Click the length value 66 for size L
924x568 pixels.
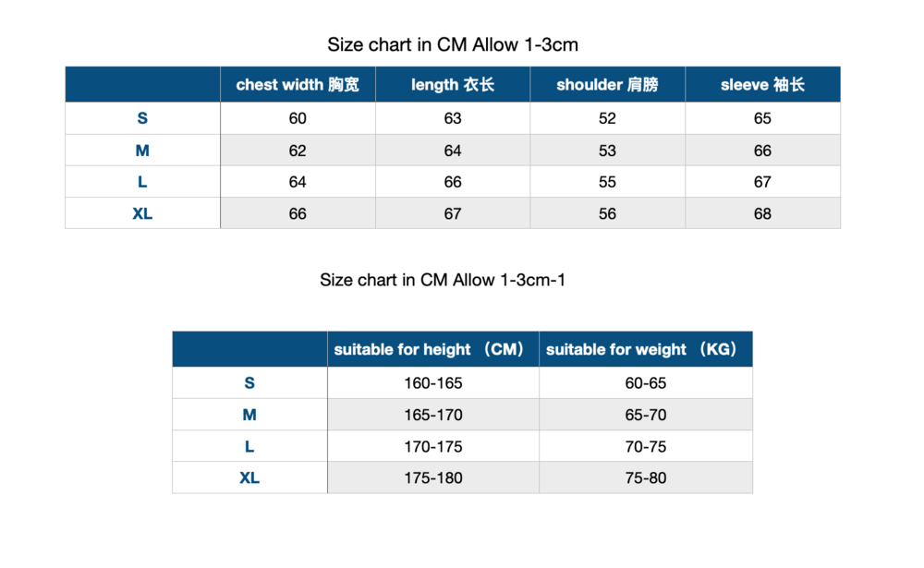[x=453, y=182]
